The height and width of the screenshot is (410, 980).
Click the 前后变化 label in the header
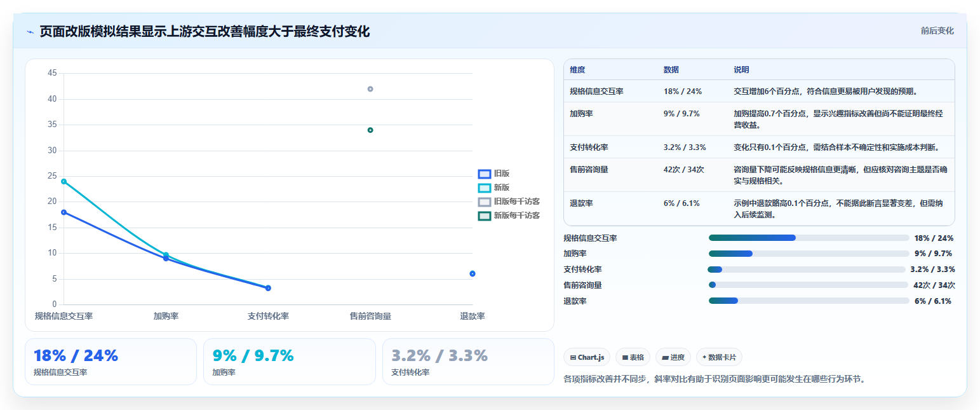click(x=937, y=31)
